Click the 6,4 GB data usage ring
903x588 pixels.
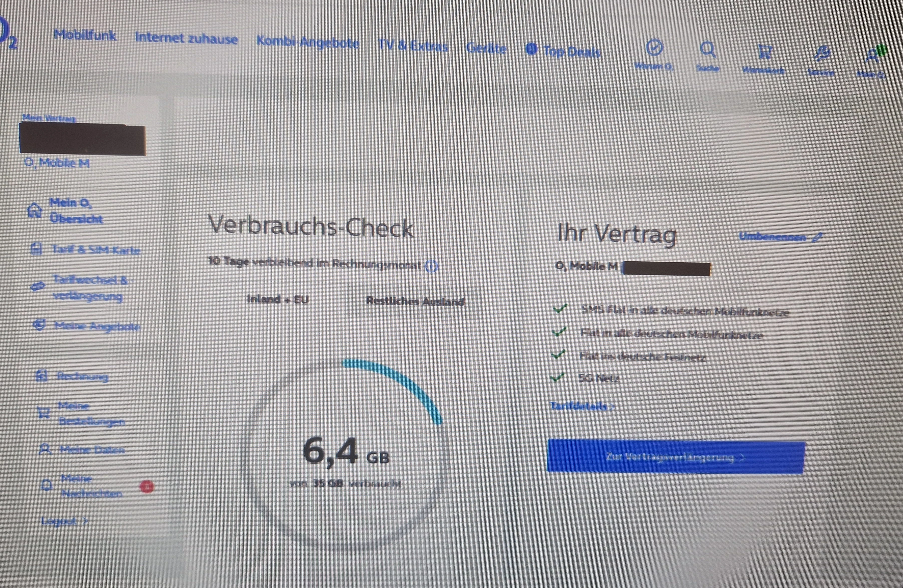click(x=346, y=455)
